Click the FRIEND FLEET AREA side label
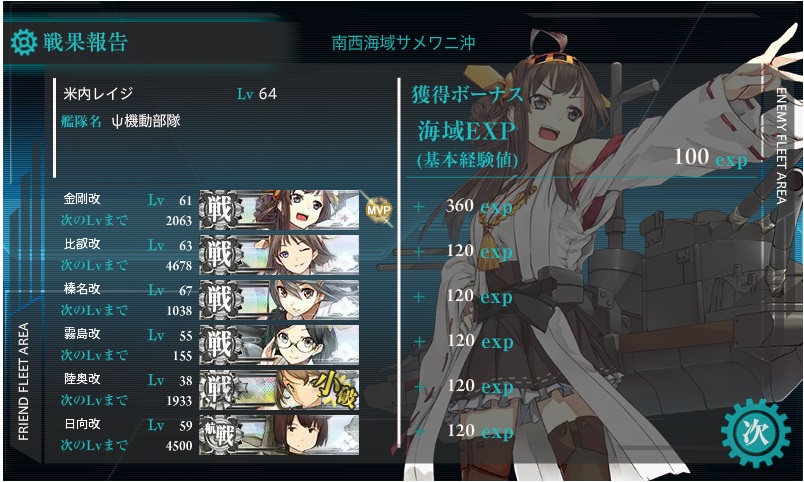The height and width of the screenshot is (482, 804). point(24,381)
